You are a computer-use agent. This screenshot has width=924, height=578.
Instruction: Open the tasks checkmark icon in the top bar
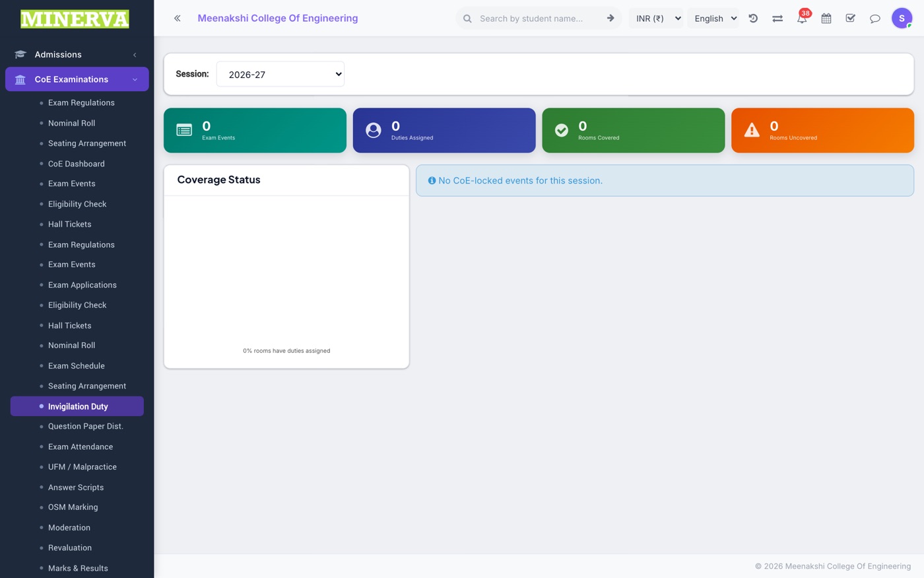click(851, 18)
